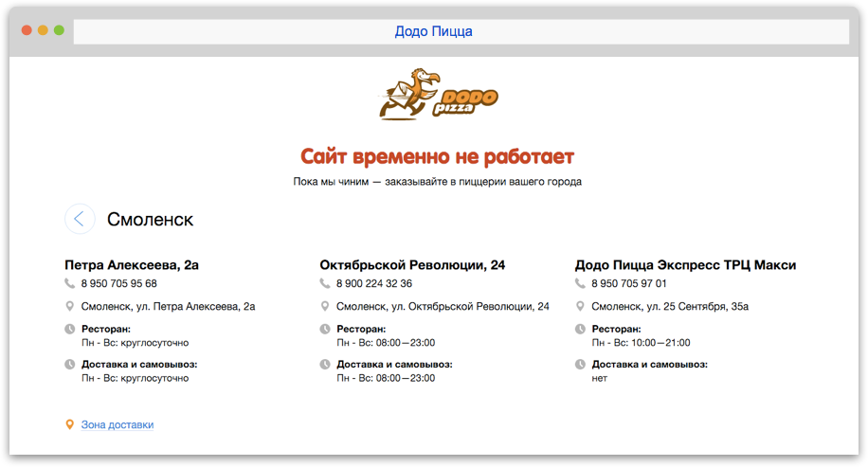Click clock icon by Доставка under Октябрьской Революции
The height and width of the screenshot is (467, 868).
coord(325,364)
